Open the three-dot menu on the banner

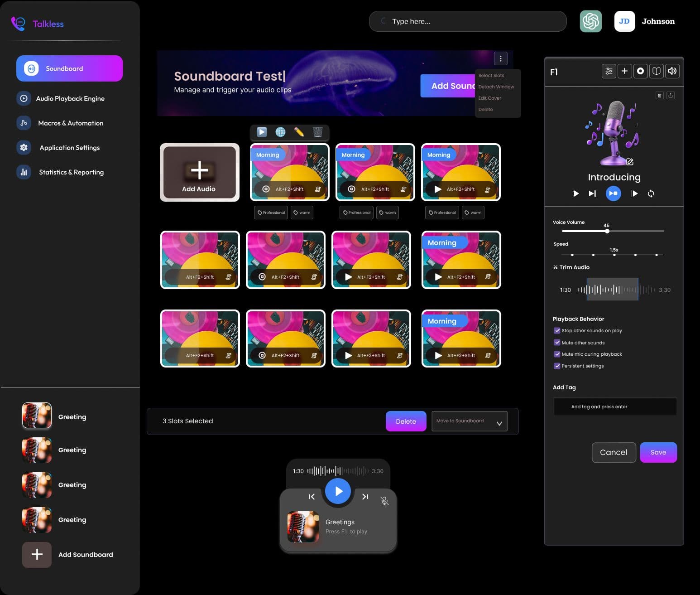[x=500, y=58]
